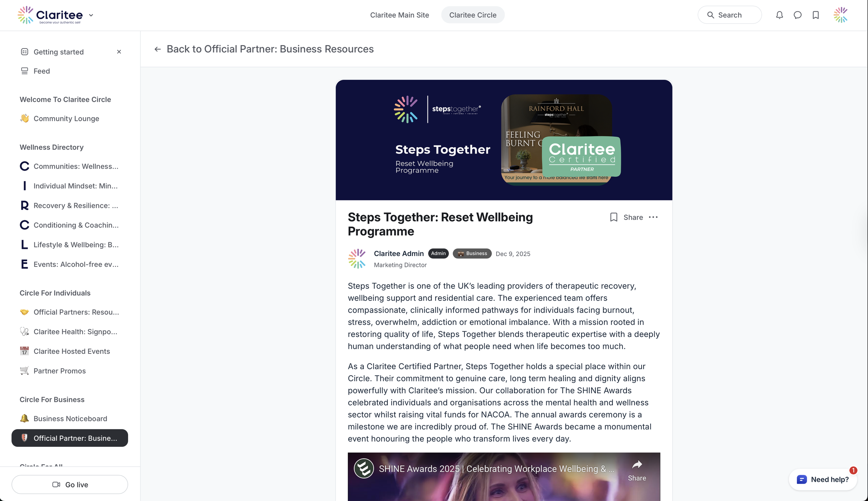Open the post's three-dot options menu

pyautogui.click(x=653, y=217)
